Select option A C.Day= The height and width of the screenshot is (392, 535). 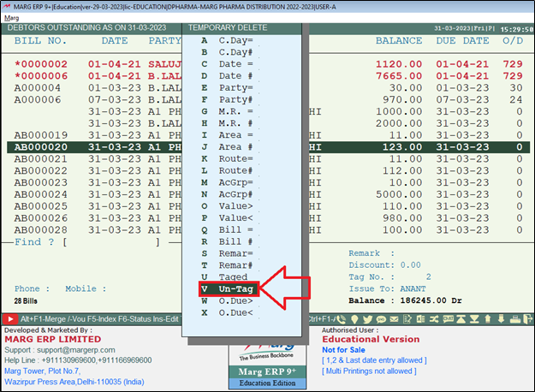(227, 40)
